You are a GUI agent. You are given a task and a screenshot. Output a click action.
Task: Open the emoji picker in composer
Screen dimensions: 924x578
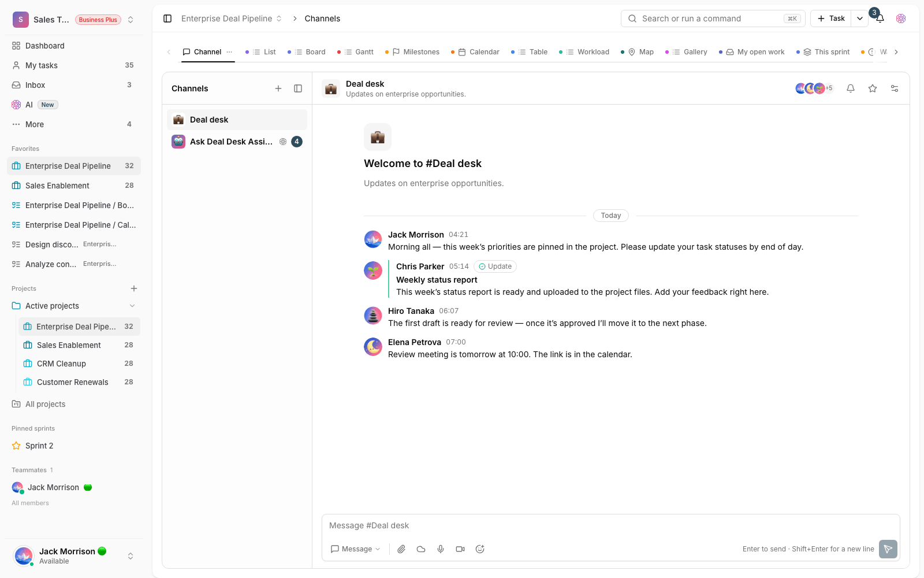point(480,549)
